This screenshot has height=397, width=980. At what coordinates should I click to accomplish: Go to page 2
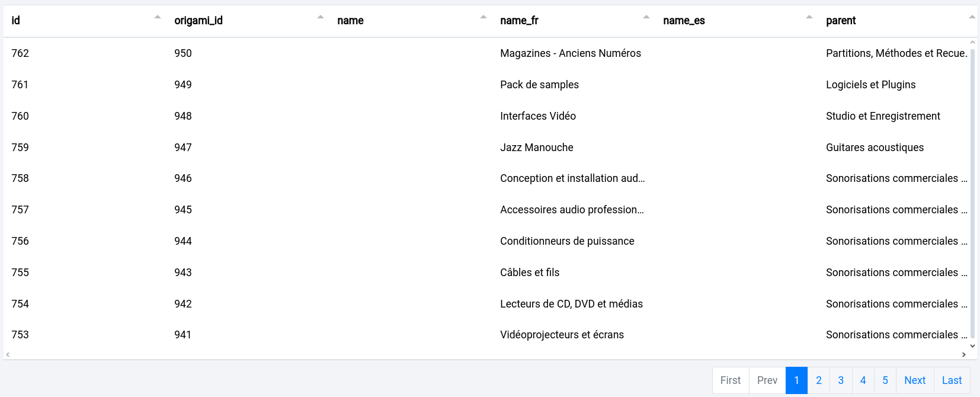819,380
